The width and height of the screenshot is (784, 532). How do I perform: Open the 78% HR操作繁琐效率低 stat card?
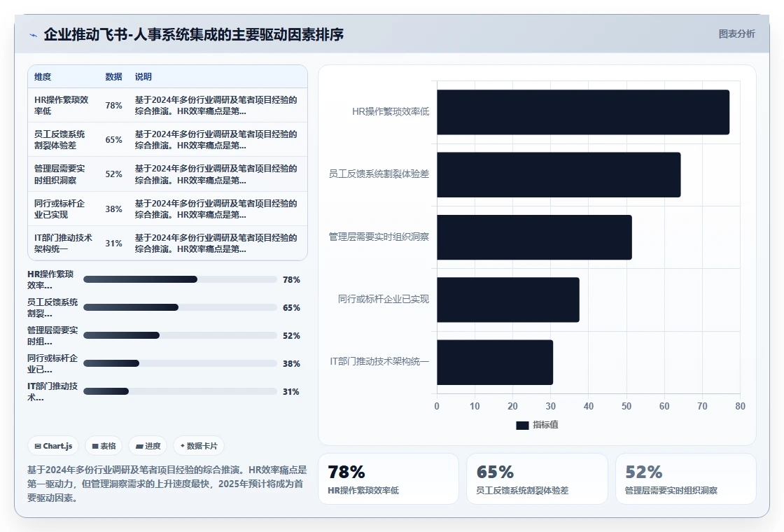388,479
